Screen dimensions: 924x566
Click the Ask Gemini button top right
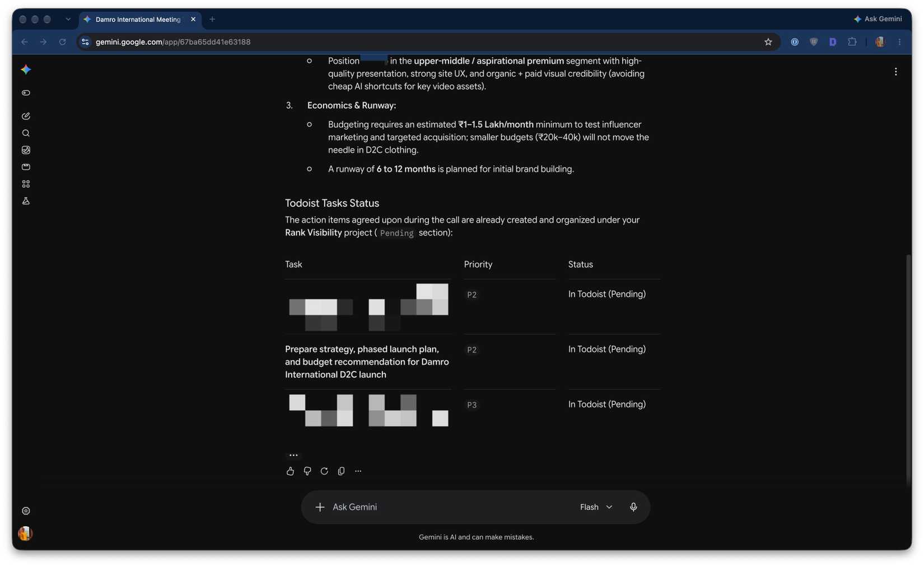(x=878, y=19)
